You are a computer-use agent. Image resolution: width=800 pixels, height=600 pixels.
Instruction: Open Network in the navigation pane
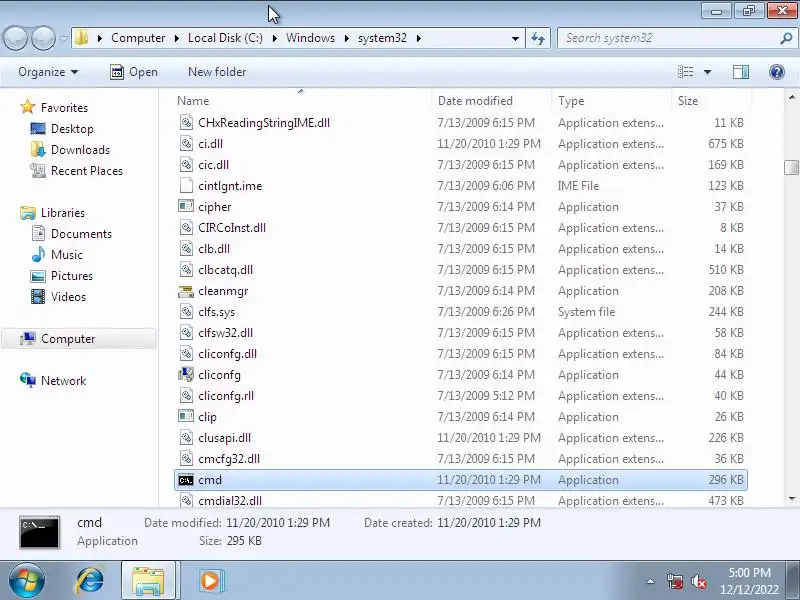click(x=63, y=381)
